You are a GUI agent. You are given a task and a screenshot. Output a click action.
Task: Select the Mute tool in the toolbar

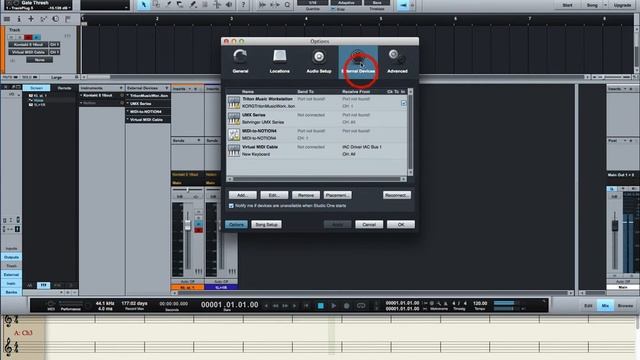tap(205, 5)
